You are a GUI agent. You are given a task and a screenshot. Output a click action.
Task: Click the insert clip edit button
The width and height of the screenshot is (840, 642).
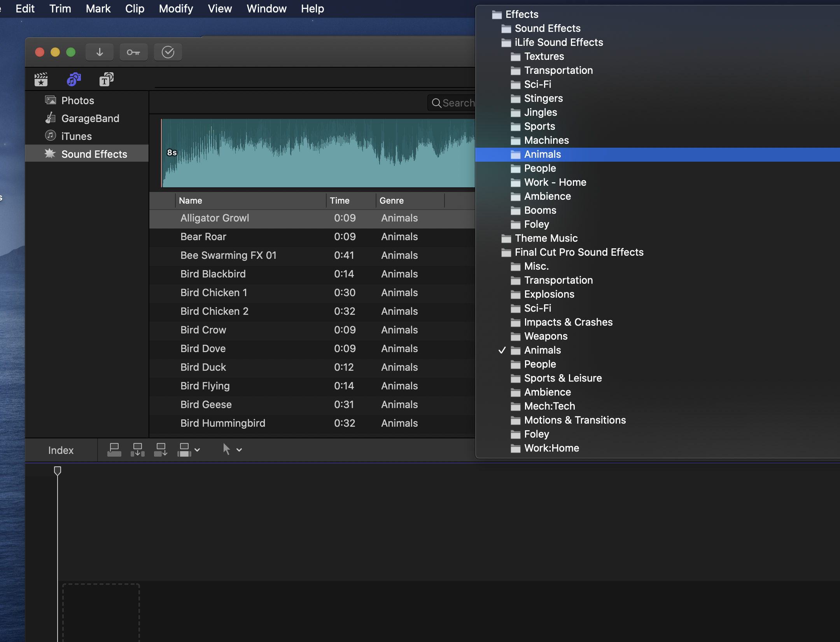coord(137,450)
